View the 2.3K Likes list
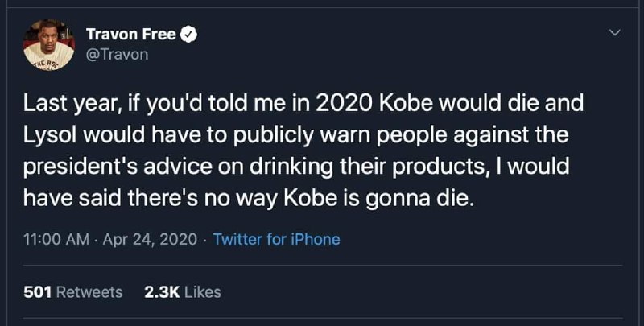 183,292
